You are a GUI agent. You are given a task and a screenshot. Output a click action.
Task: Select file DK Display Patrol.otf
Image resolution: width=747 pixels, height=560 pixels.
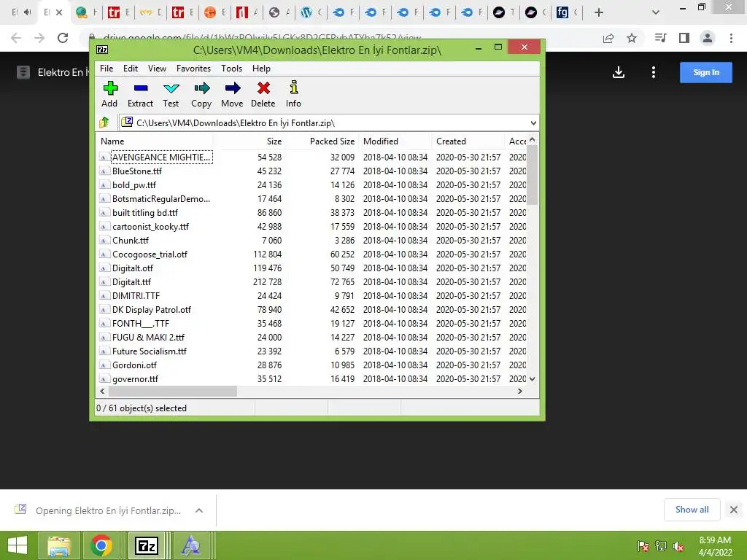tap(152, 309)
